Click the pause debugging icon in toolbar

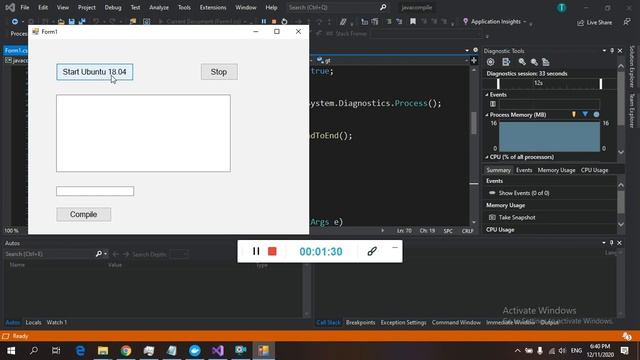coord(264,21)
